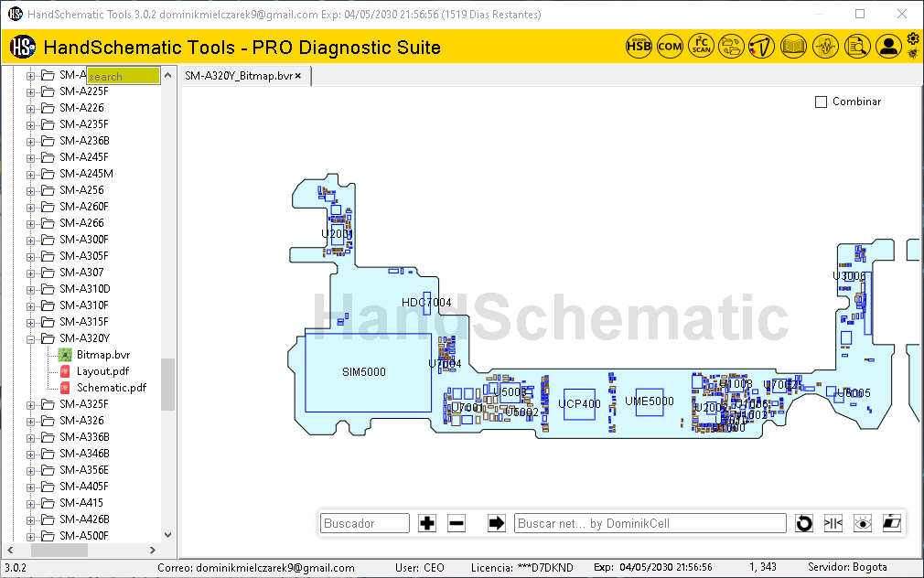
Task: Open the user profile icon
Action: pyautogui.click(x=888, y=46)
